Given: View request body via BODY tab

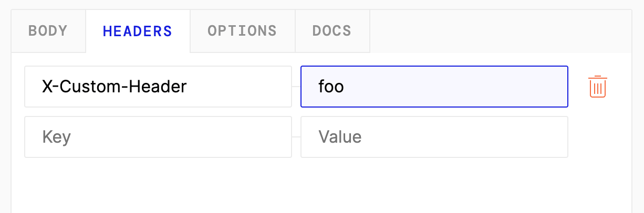Looking at the screenshot, I should click(x=48, y=31).
